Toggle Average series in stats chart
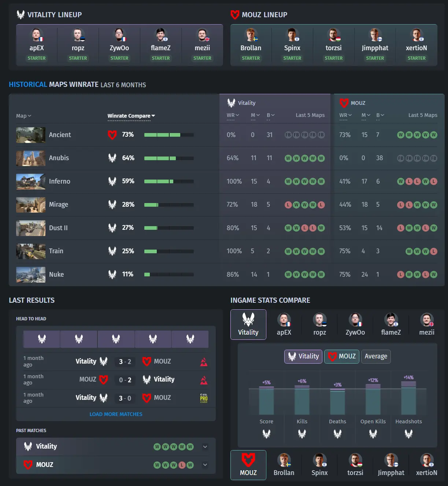 click(x=376, y=356)
